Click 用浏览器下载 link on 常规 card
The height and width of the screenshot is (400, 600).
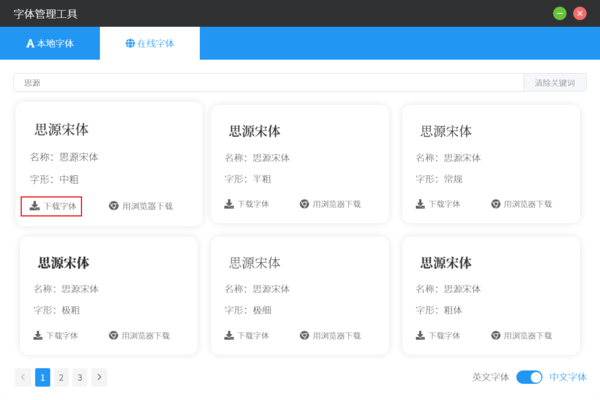point(528,204)
